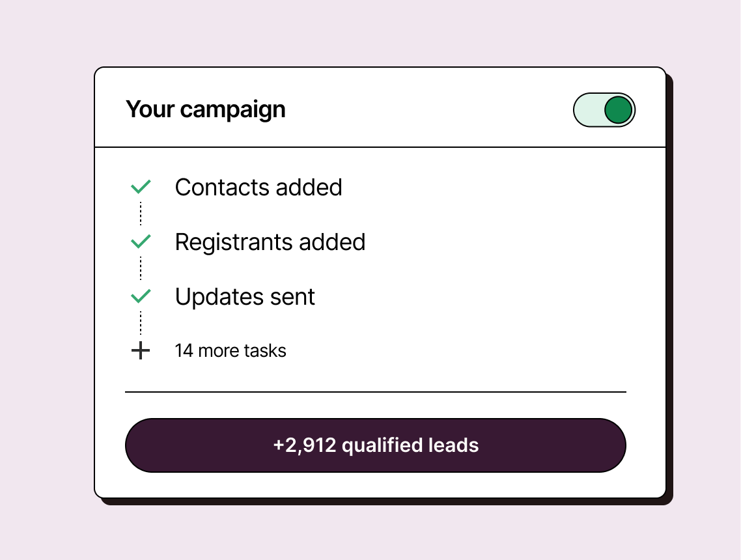Click the divider line above the qualified leads button
The image size is (741, 560).
(x=375, y=392)
